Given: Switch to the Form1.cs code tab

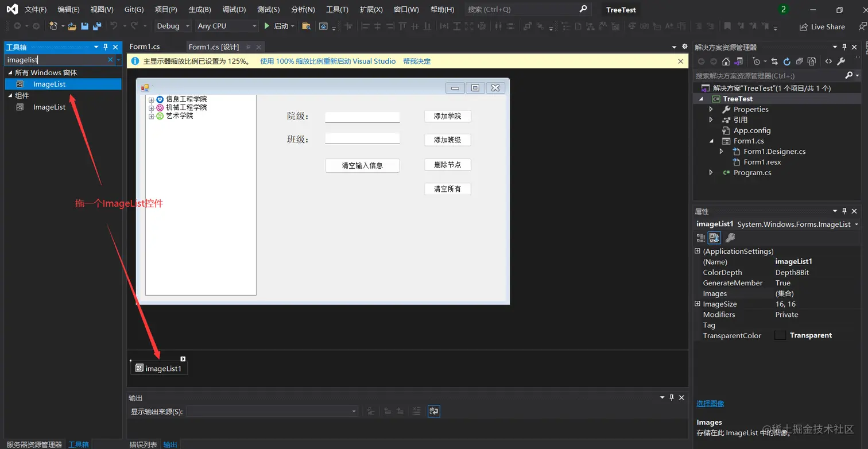Looking at the screenshot, I should tap(145, 47).
